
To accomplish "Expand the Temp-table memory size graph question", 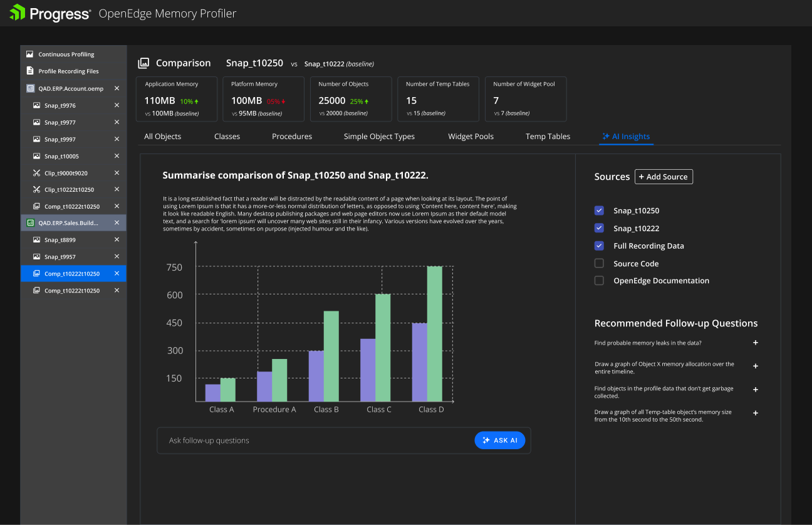I will pyautogui.click(x=756, y=413).
